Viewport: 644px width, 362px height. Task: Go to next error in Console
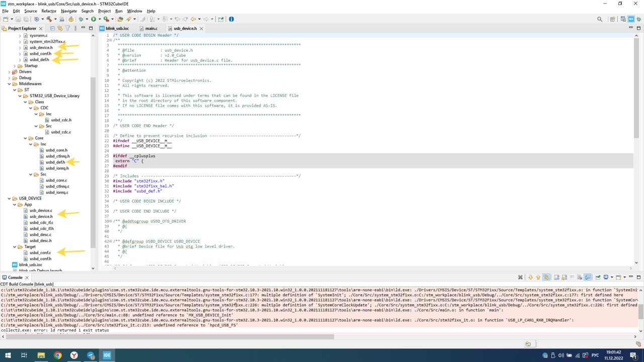(x=530, y=277)
